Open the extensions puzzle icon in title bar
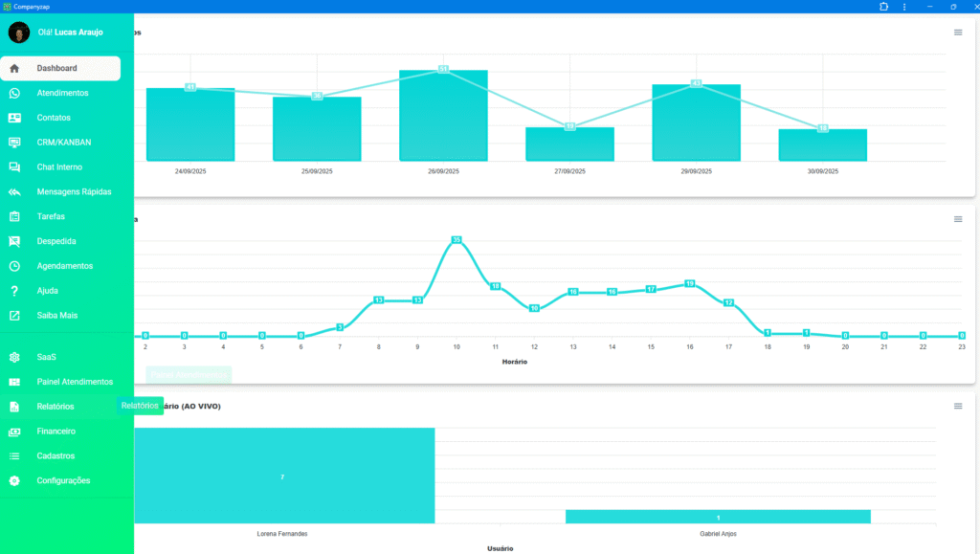 pos(883,7)
